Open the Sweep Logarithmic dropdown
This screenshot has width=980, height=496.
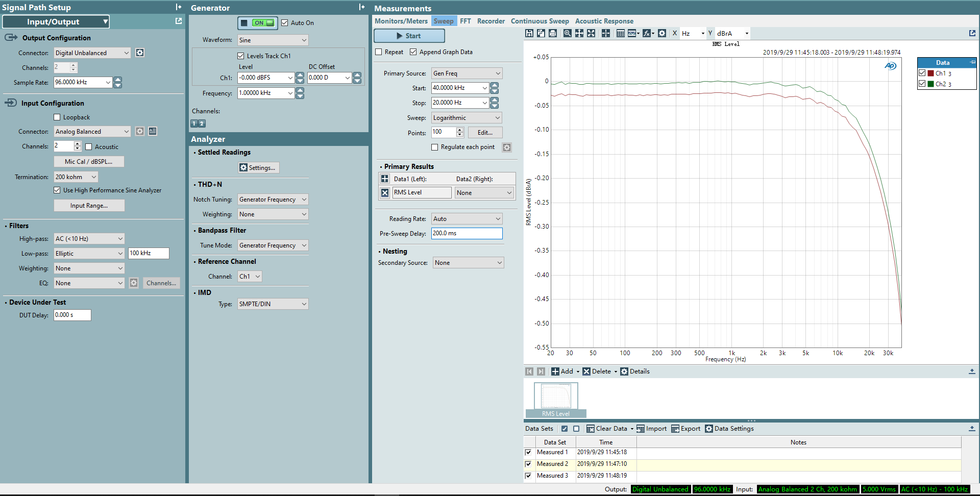click(x=467, y=118)
